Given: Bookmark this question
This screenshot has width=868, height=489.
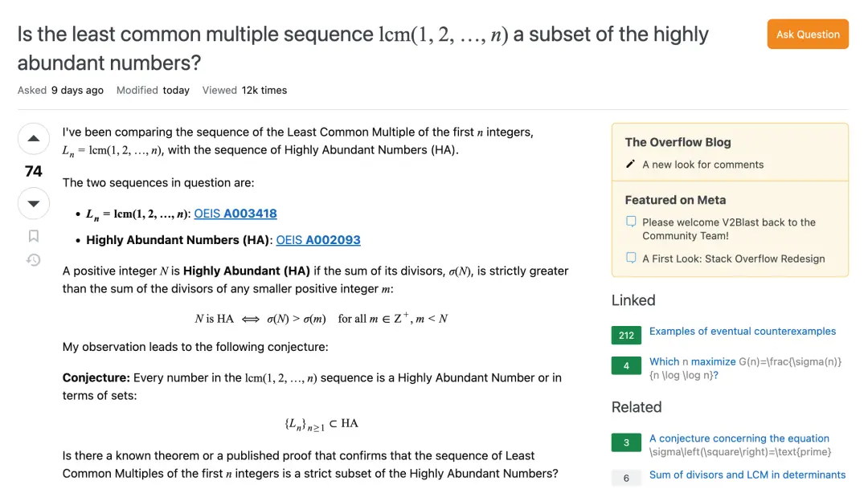Looking at the screenshot, I should (x=34, y=236).
